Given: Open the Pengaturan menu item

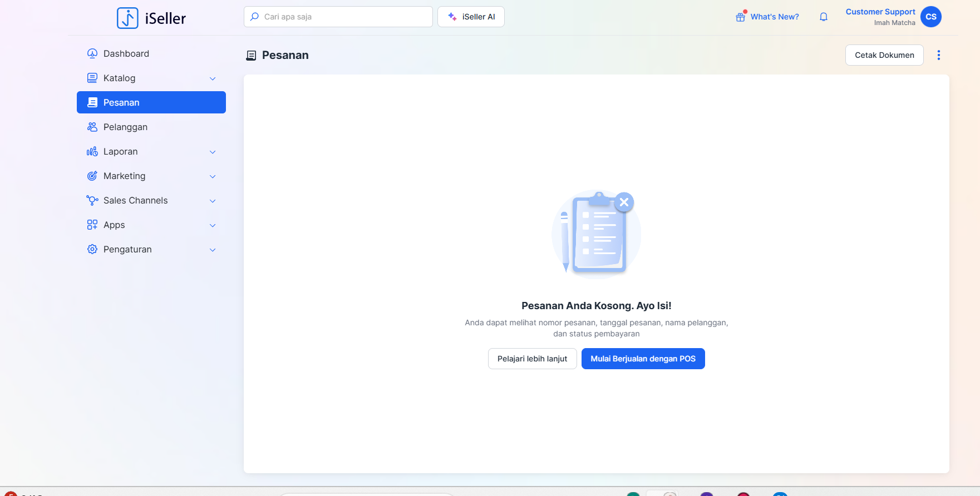Looking at the screenshot, I should (x=151, y=249).
